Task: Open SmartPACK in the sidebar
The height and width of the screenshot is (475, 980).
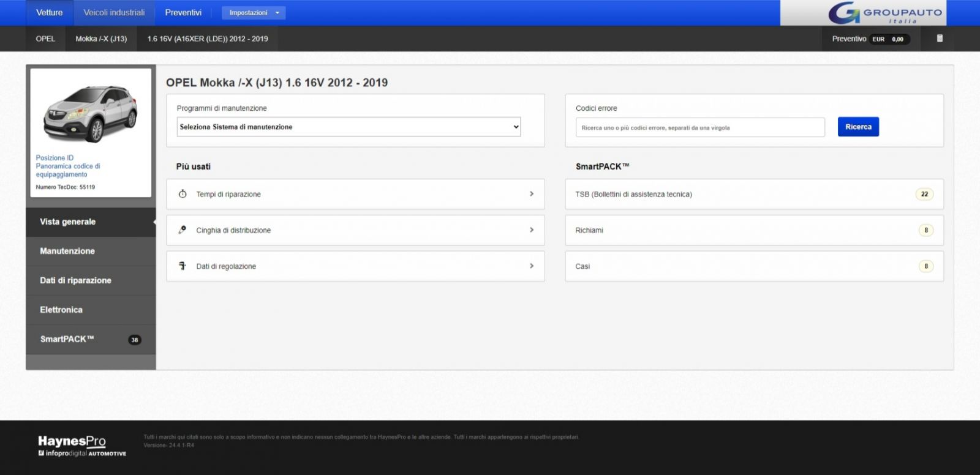Action: pos(91,340)
